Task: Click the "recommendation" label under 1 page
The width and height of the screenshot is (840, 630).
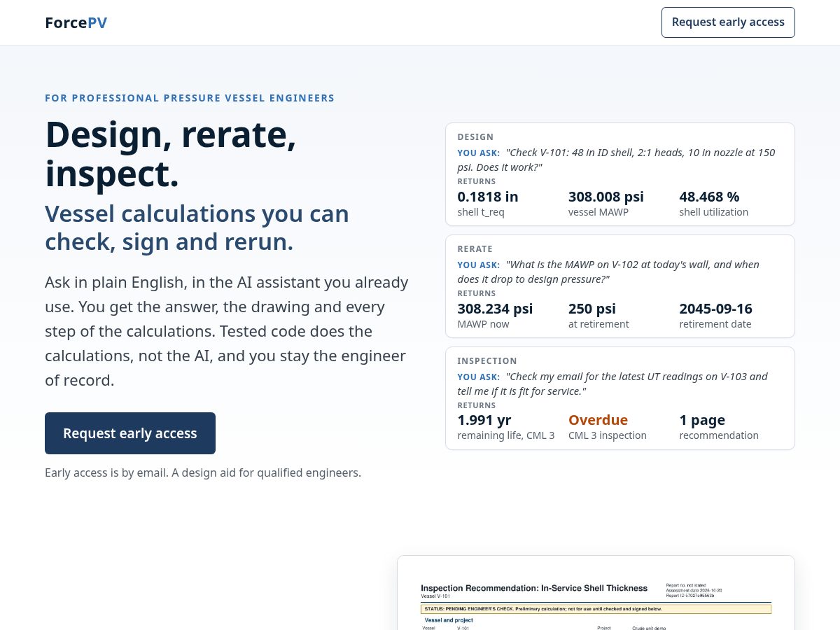Action: coord(719,435)
